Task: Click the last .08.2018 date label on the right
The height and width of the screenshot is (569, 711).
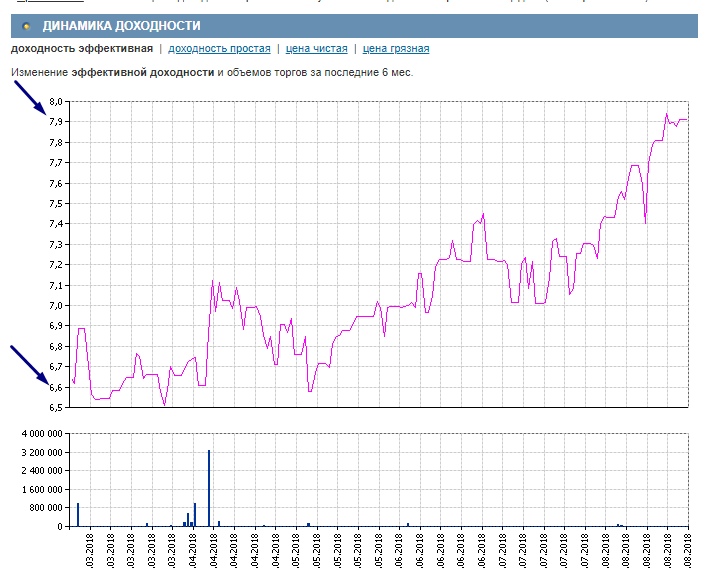Action: tap(688, 548)
